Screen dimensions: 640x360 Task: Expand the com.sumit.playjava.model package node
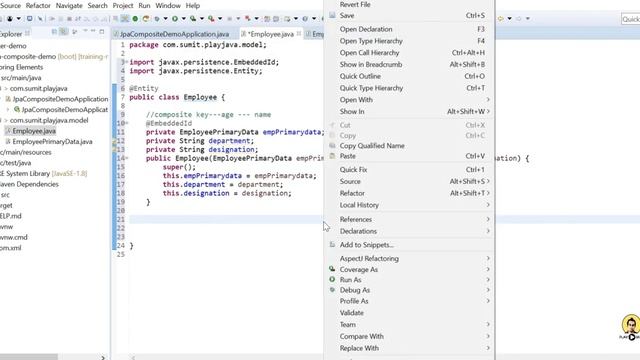click(x=6, y=120)
